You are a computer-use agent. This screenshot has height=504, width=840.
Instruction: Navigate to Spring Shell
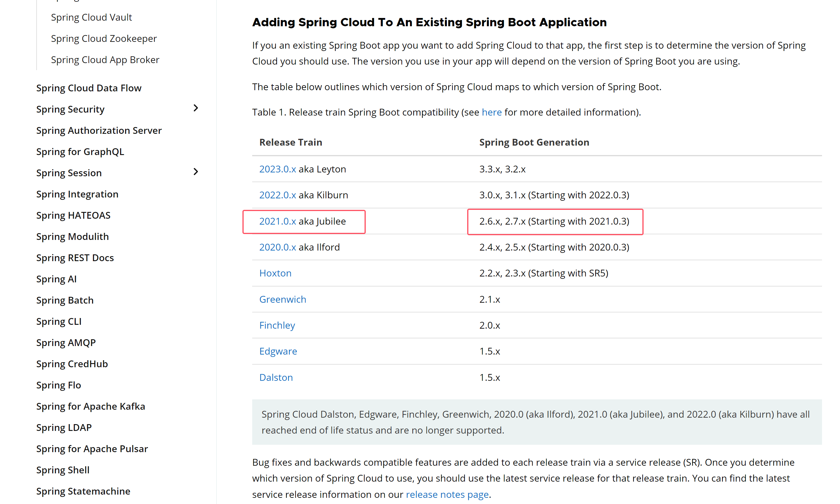[x=63, y=470]
